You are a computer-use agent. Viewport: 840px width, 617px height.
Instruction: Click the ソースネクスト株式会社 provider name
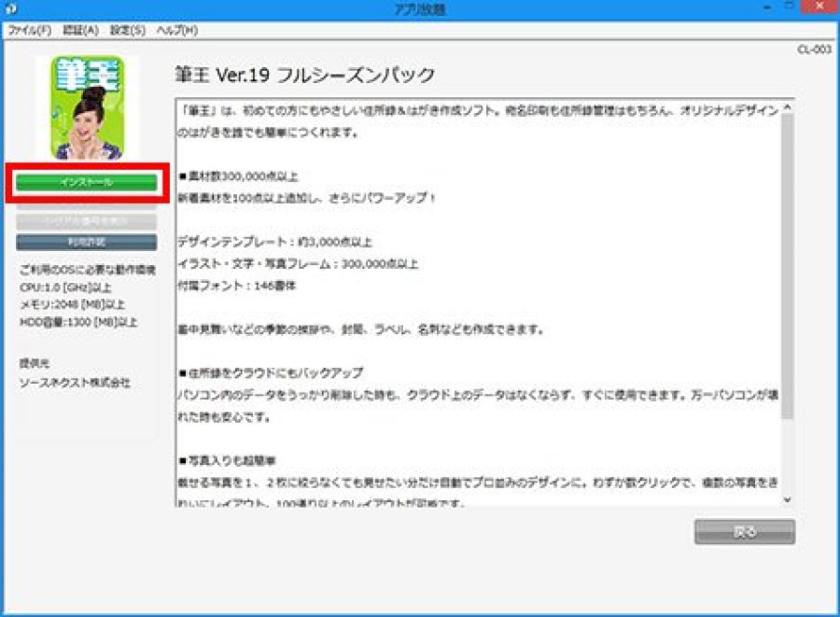(75, 383)
